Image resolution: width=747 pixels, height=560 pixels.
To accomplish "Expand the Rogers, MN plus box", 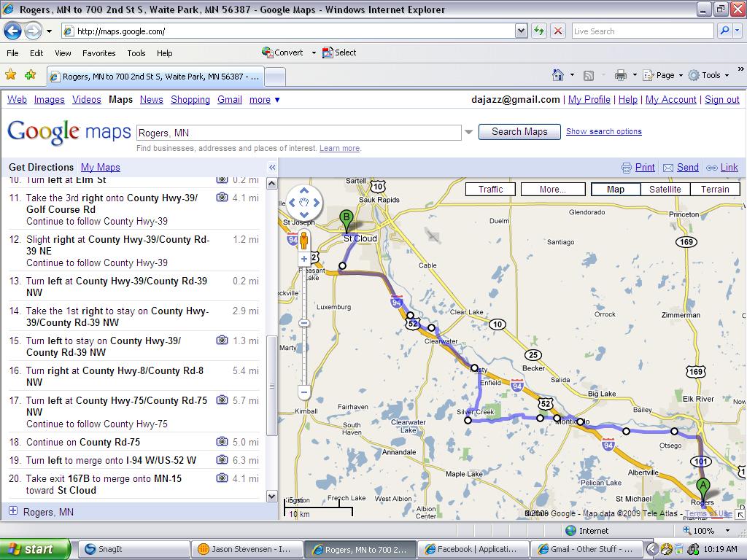I will pos(13,511).
